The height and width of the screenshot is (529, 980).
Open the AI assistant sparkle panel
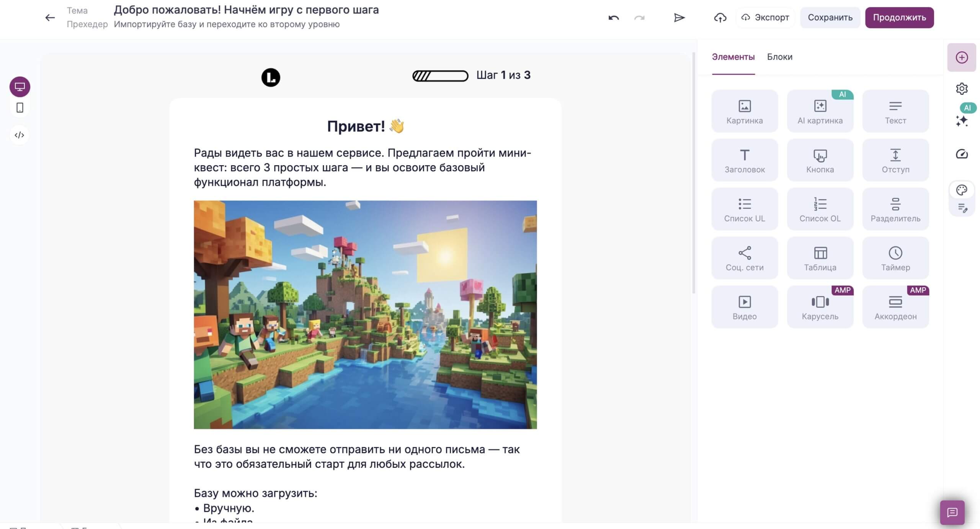[x=962, y=121]
